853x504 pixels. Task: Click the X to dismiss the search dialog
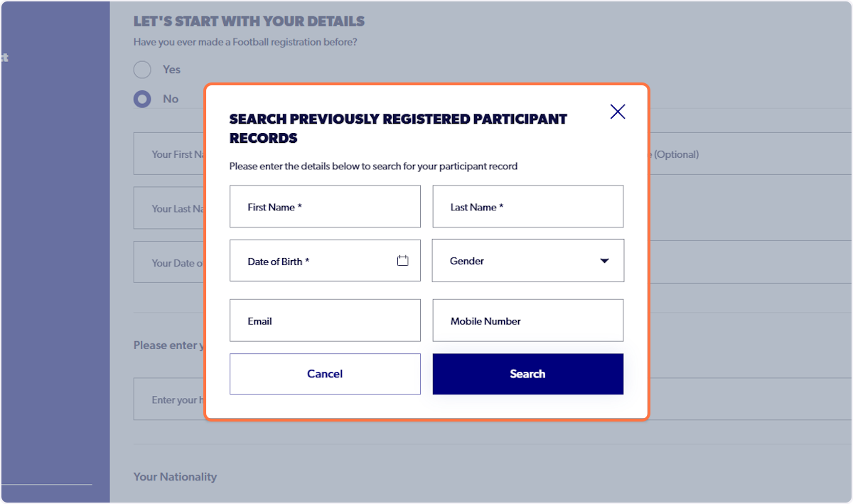coord(617,112)
